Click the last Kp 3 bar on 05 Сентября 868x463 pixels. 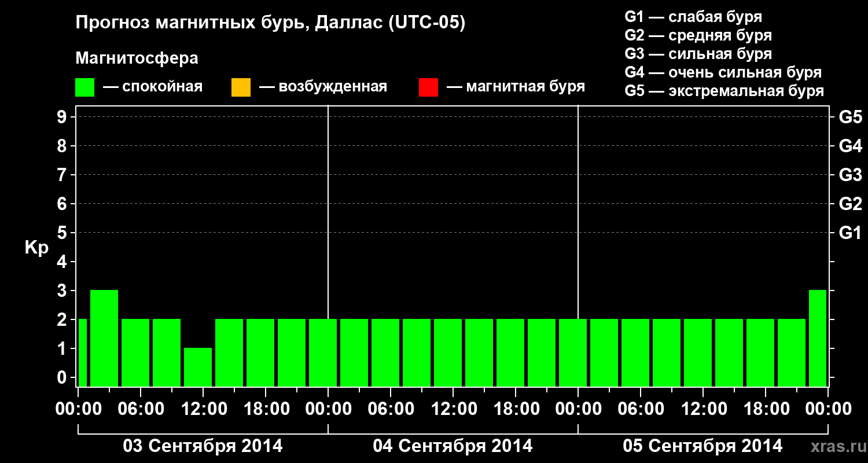click(818, 338)
